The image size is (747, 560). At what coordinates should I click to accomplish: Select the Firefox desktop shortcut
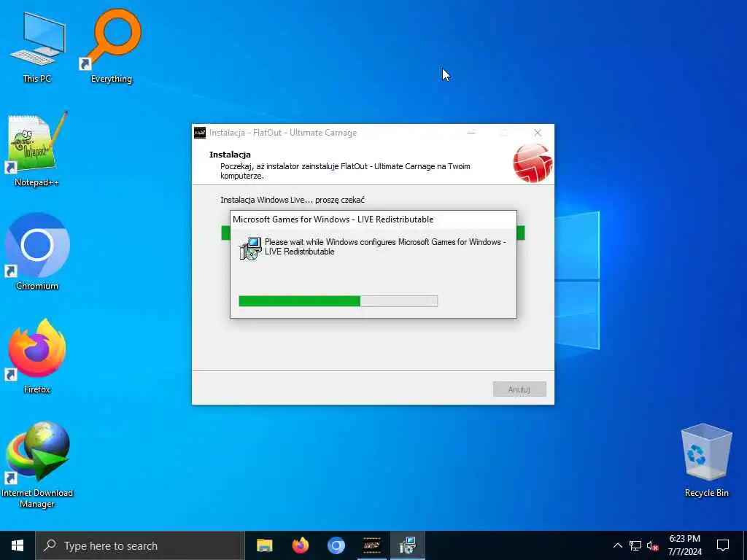pyautogui.click(x=36, y=356)
